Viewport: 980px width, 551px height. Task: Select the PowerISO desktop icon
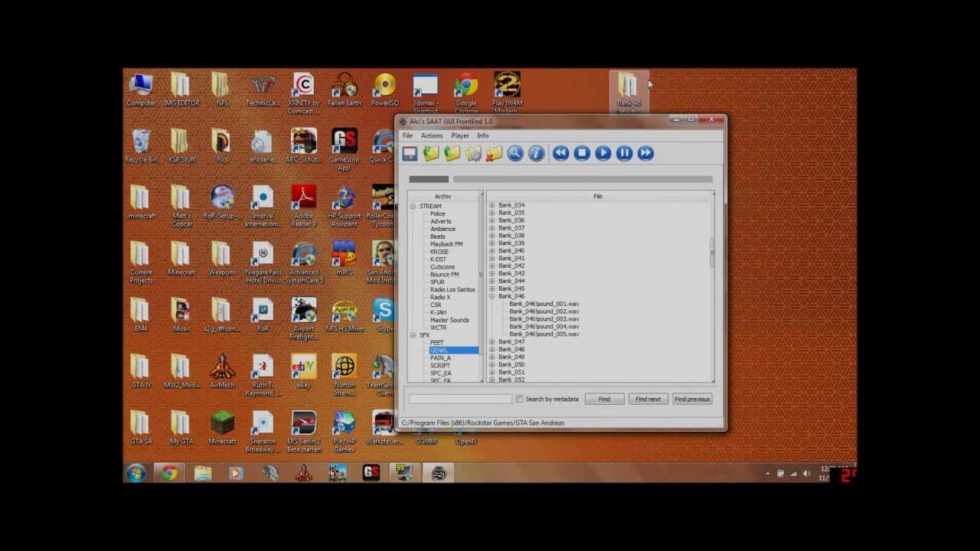[385, 90]
